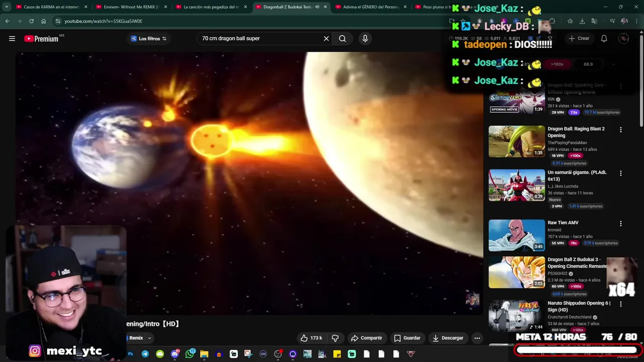View site information next to the URL

click(58, 21)
